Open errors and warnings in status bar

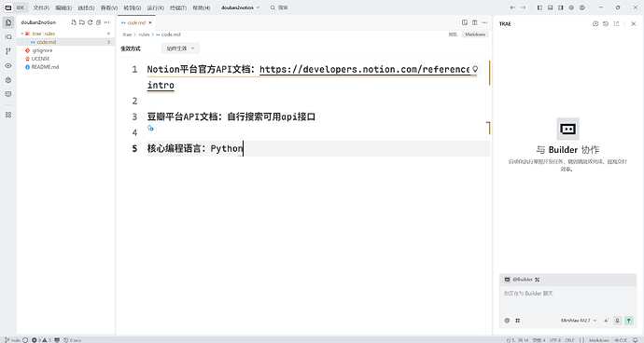41,340
